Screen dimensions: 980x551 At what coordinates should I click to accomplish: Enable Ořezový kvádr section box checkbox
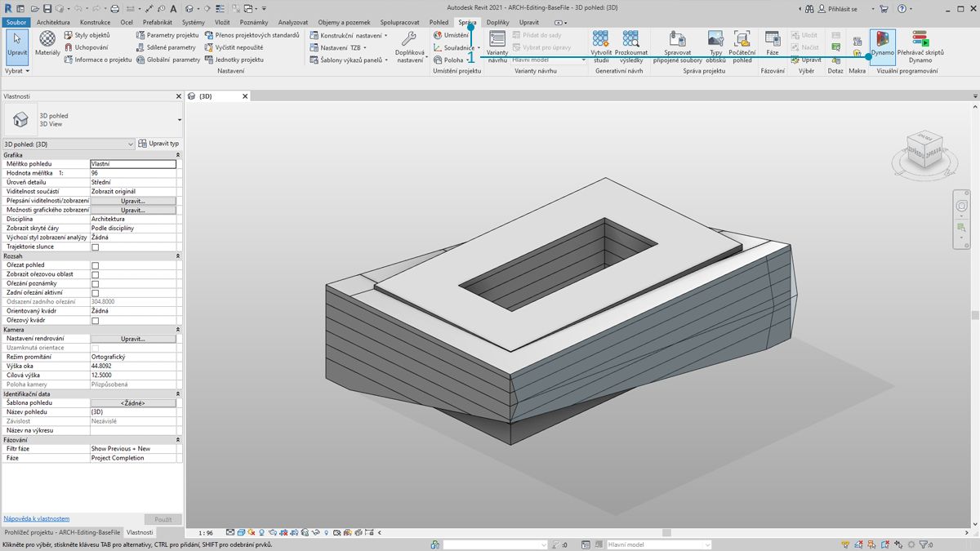click(95, 320)
